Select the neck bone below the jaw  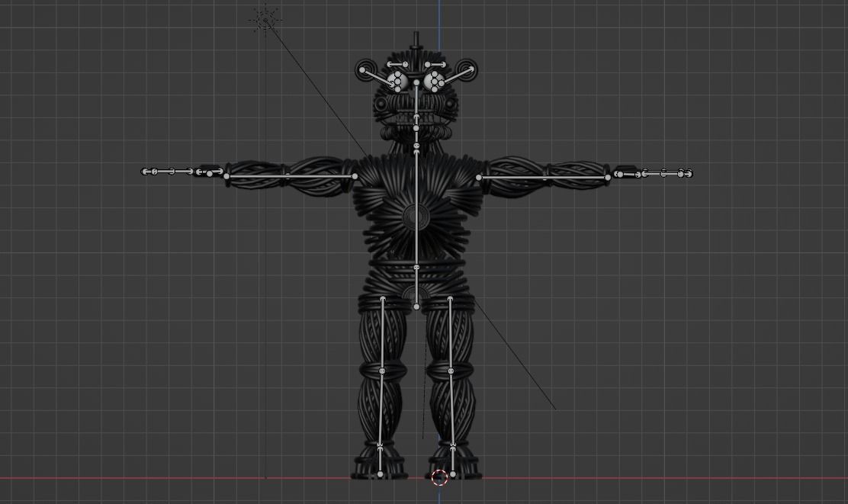416,136
